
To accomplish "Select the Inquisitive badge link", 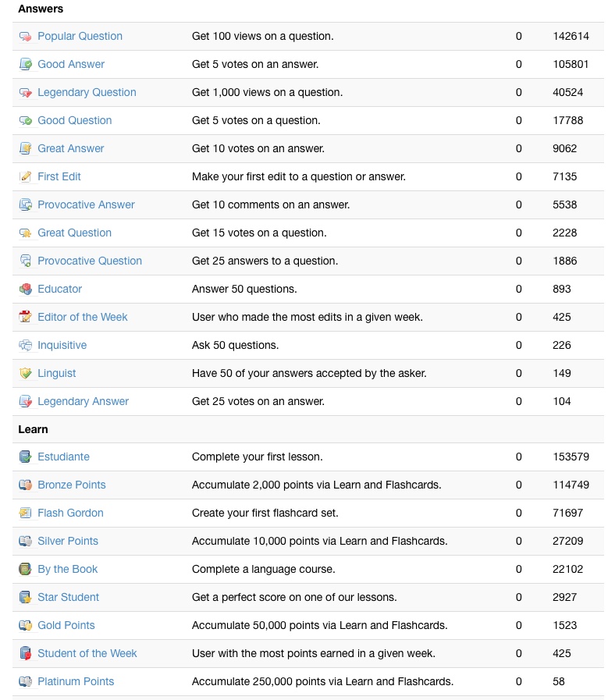I will [x=62, y=346].
